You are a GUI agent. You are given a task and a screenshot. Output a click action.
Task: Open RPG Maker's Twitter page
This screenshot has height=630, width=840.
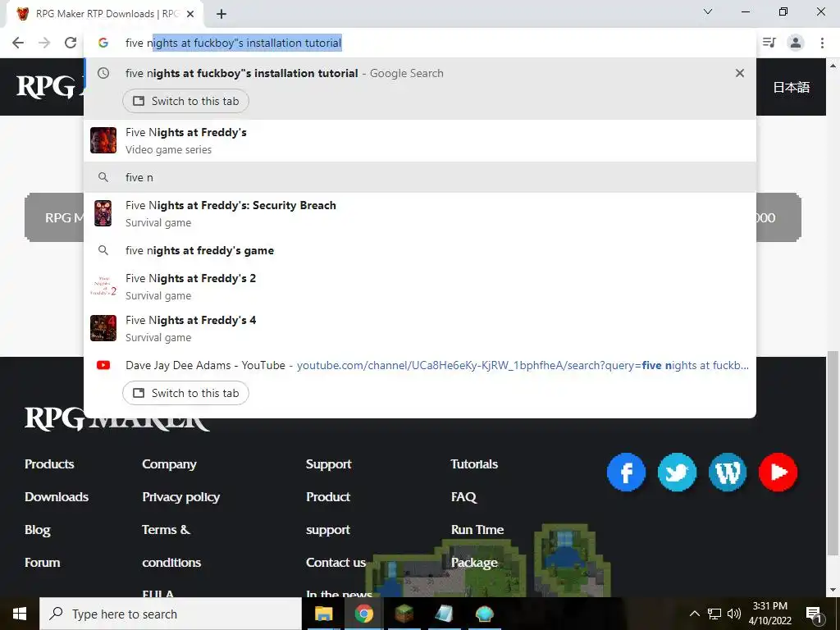677,472
